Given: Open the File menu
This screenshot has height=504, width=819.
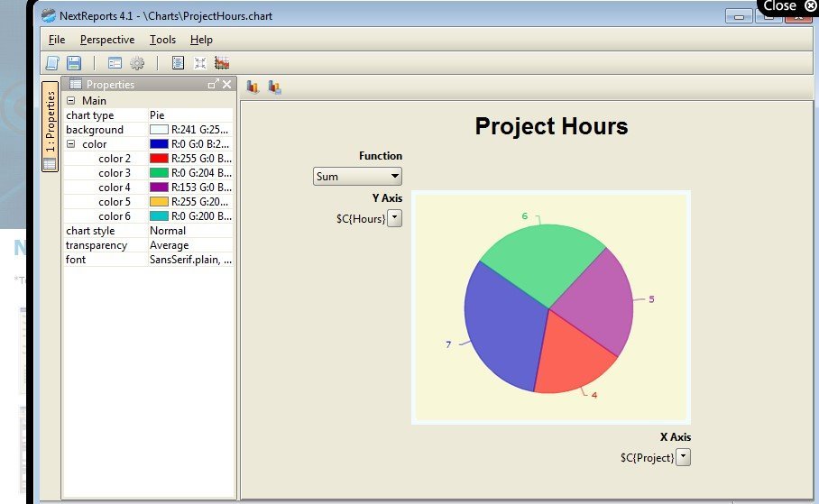Looking at the screenshot, I should tap(57, 40).
